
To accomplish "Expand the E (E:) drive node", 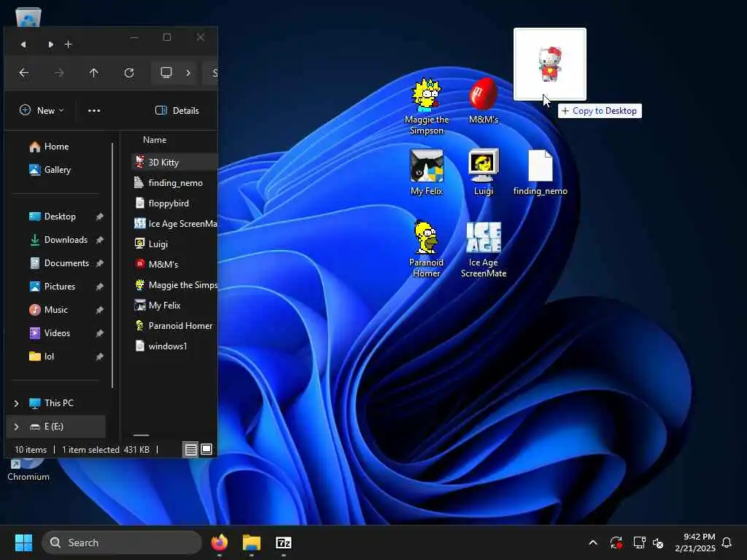I will [16, 427].
